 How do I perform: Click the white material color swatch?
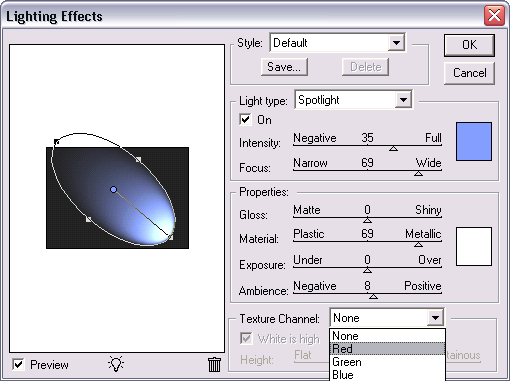tap(474, 246)
